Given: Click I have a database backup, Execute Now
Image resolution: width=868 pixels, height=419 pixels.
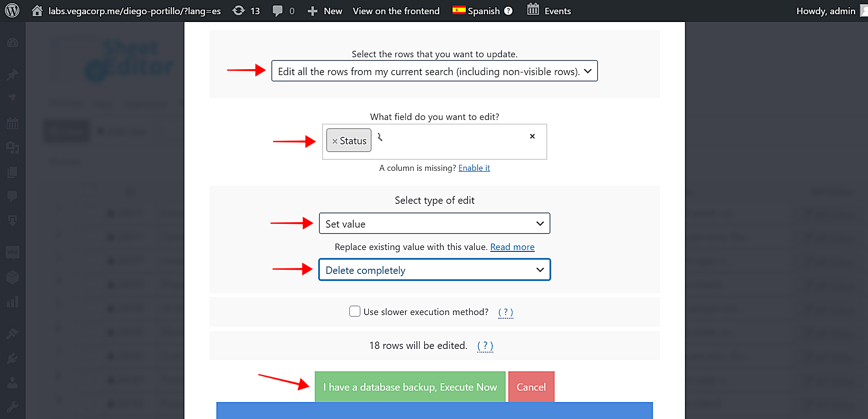Looking at the screenshot, I should click(x=410, y=387).
